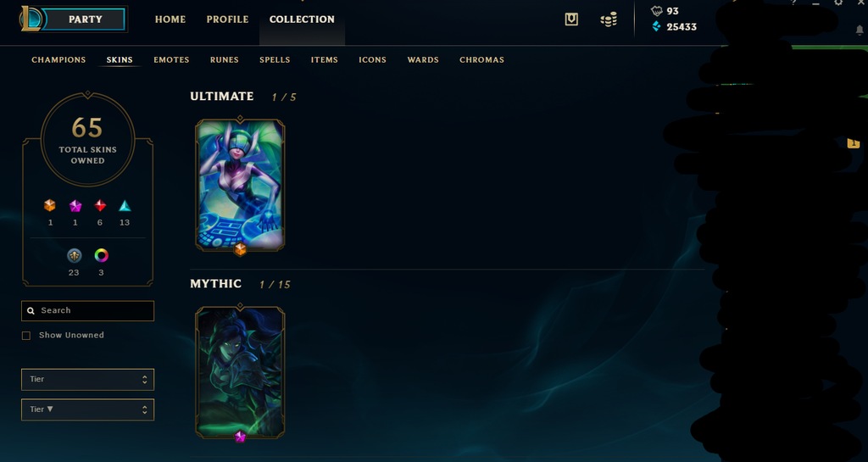Screen dimensions: 868x462
Task: Click the Party button
Action: point(85,19)
